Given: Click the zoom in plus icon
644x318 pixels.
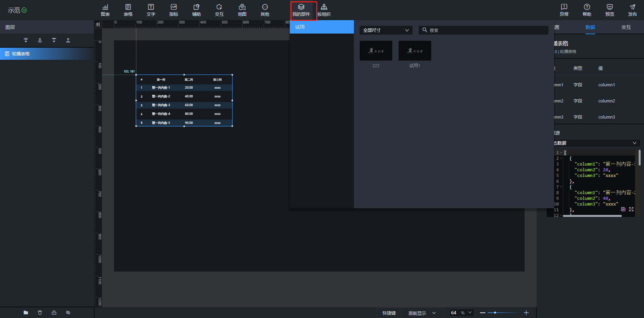Looking at the screenshot, I should [x=526, y=313].
